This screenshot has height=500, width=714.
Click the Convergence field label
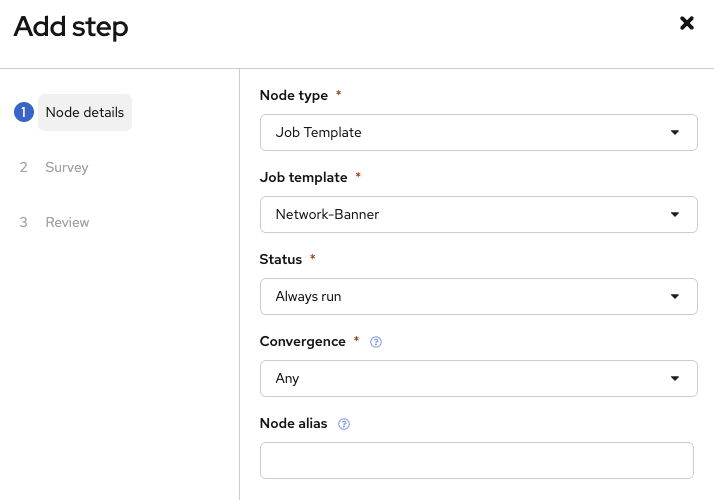click(302, 342)
